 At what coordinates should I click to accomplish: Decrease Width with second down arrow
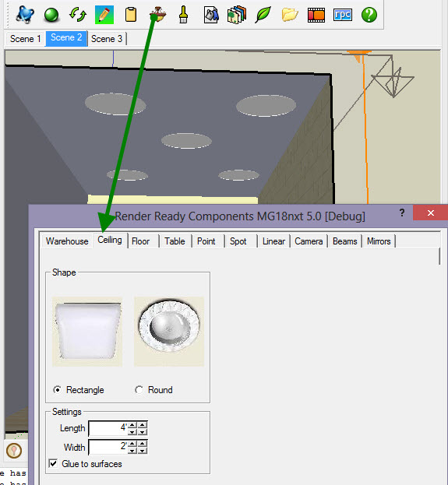pos(143,451)
